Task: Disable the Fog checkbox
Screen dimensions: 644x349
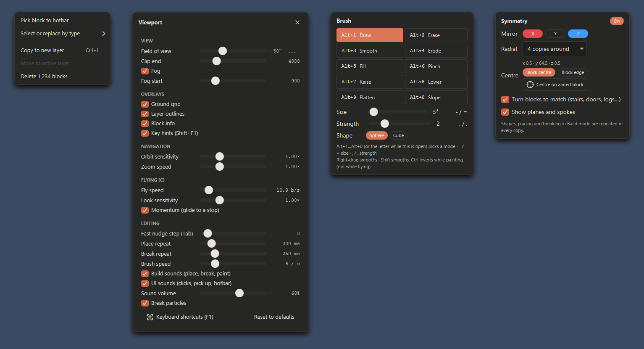Action: coord(145,71)
